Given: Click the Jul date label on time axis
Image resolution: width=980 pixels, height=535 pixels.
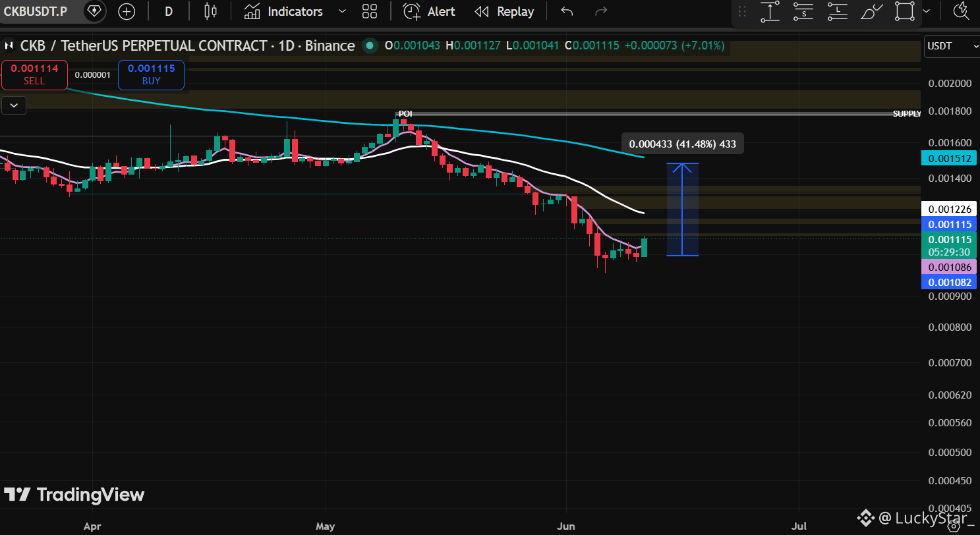Looking at the screenshot, I should 799,526.
